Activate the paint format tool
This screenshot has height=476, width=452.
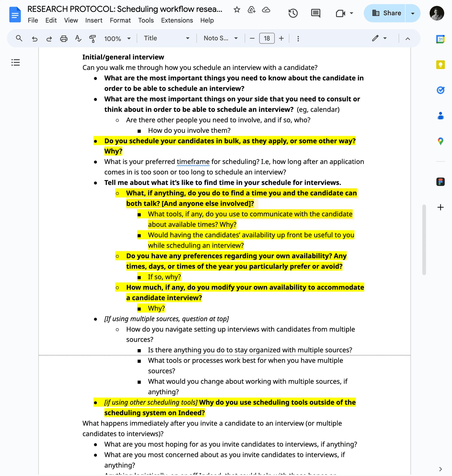click(x=93, y=39)
